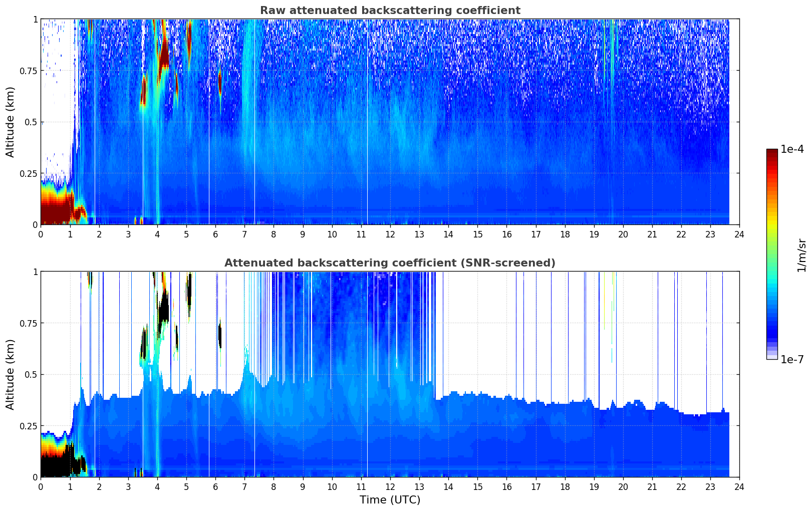Click the "0.5" altitude tick on the lower plot
The height and width of the screenshot is (511, 812).
coord(31,375)
